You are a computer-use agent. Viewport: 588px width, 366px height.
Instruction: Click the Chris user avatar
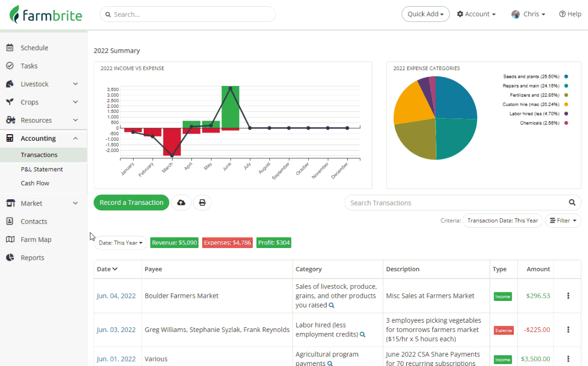[515, 14]
